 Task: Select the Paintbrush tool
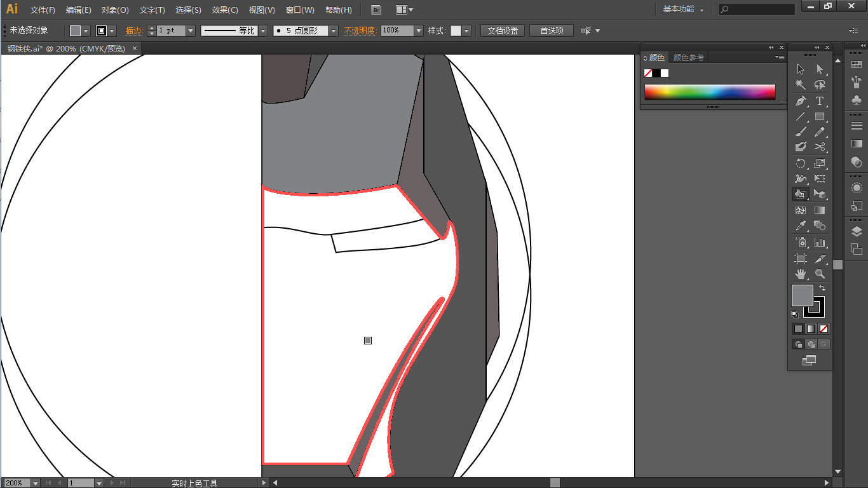801,132
